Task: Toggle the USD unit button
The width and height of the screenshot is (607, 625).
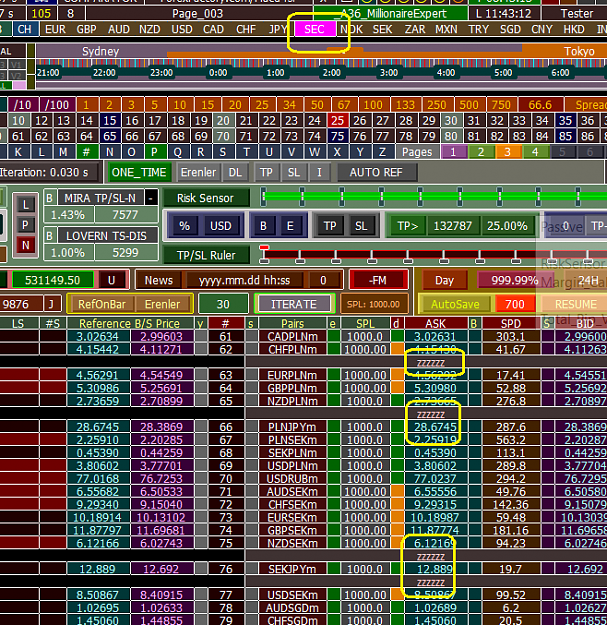Action: (x=221, y=226)
